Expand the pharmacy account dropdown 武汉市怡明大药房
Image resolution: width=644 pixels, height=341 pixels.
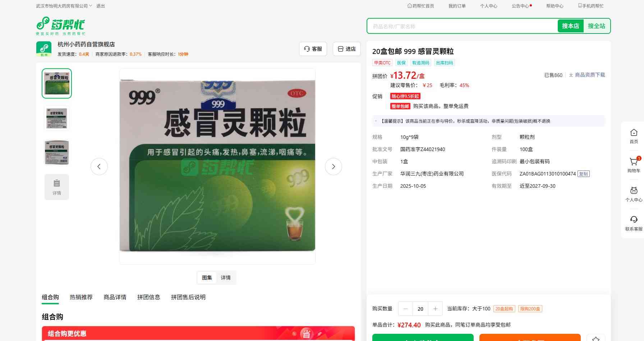(64, 6)
